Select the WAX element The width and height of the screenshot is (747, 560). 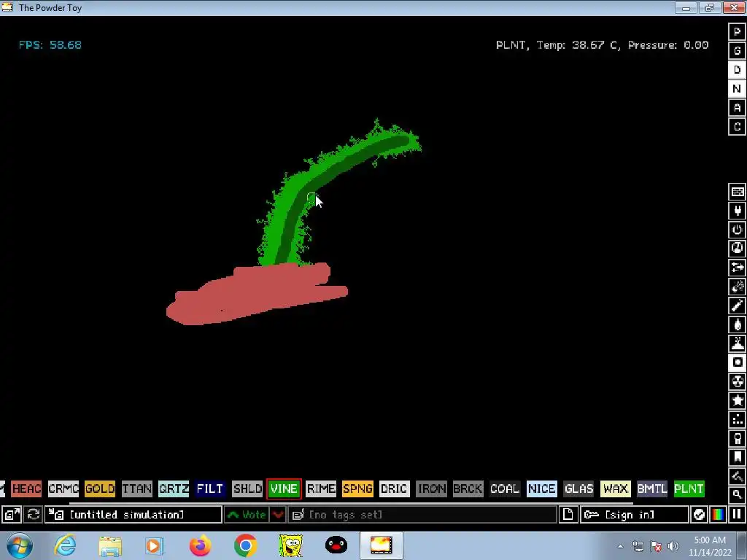click(x=615, y=489)
